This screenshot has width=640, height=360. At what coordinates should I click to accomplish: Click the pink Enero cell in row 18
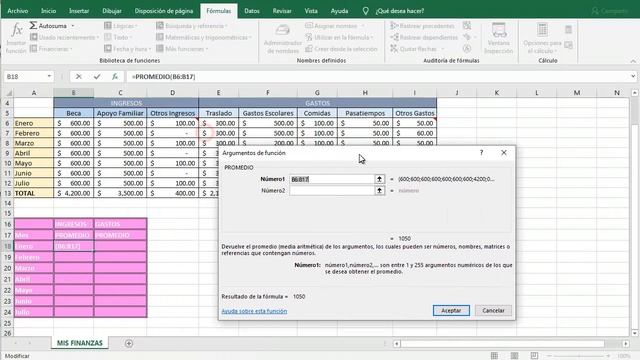point(33,246)
